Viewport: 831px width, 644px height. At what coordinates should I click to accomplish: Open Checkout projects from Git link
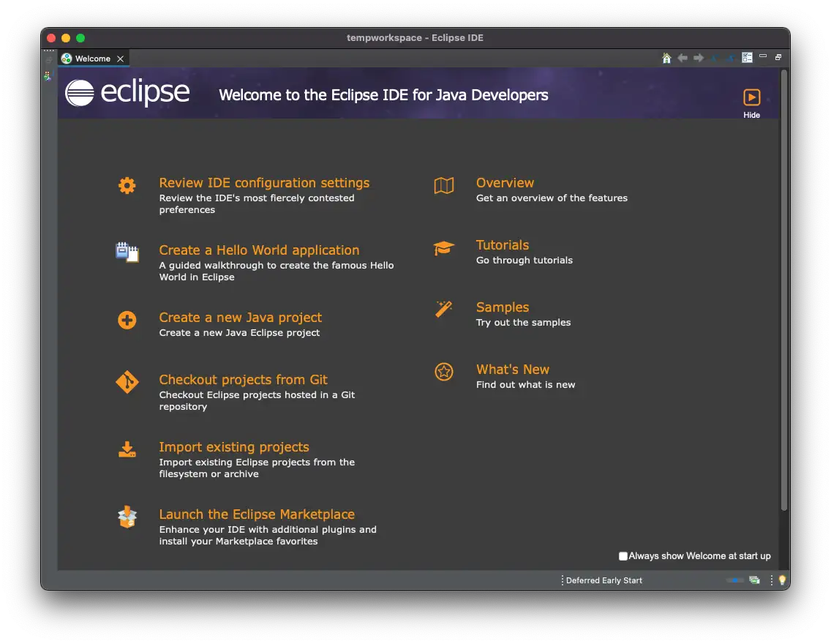[244, 380]
